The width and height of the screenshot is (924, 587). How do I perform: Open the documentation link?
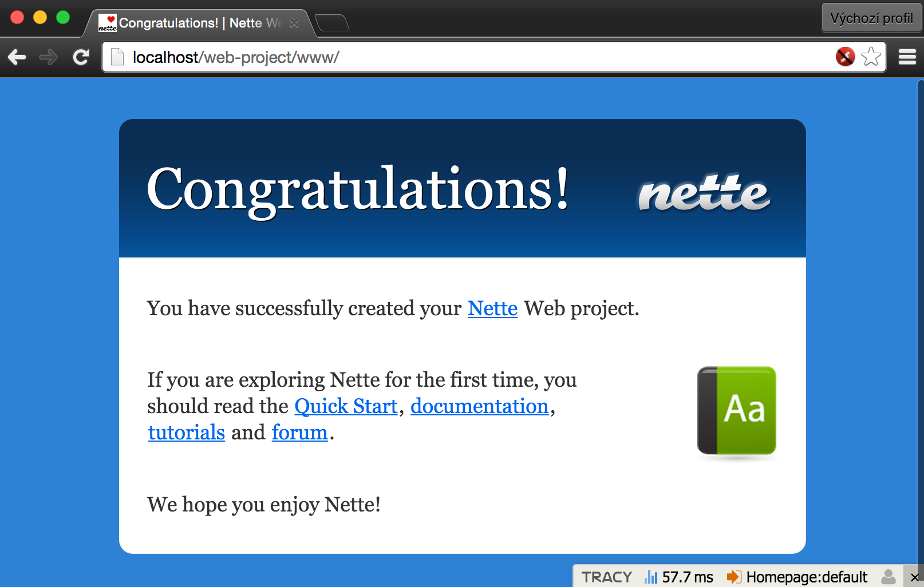point(480,406)
